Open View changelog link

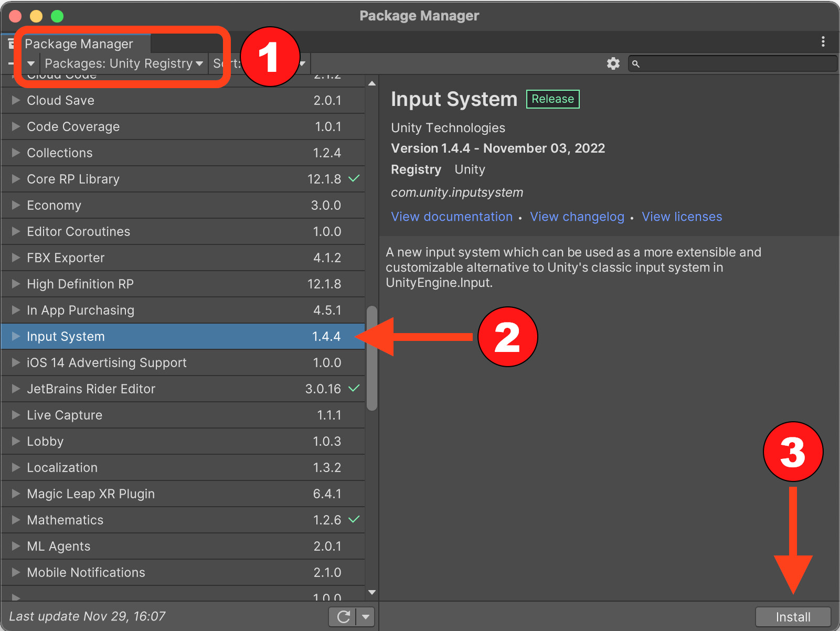point(577,217)
